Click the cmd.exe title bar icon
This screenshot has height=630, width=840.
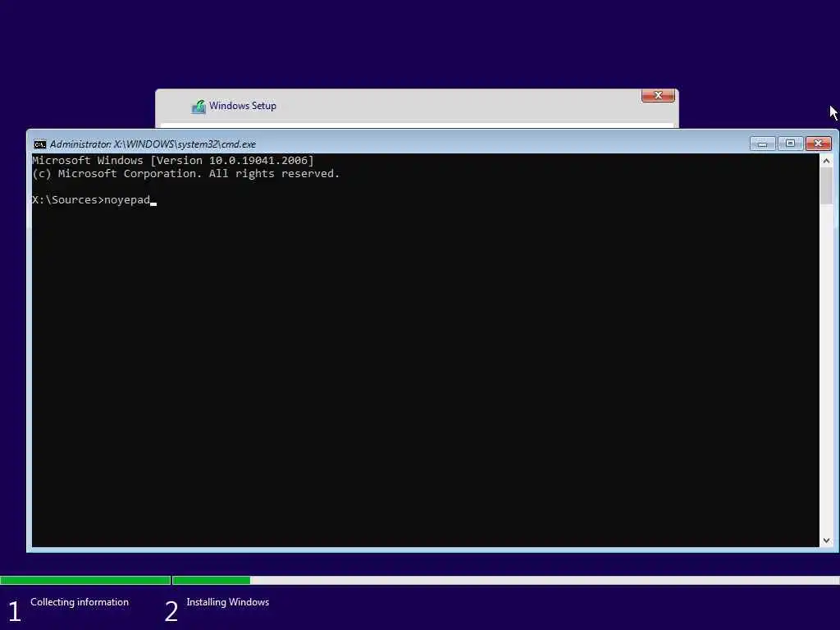tap(39, 144)
